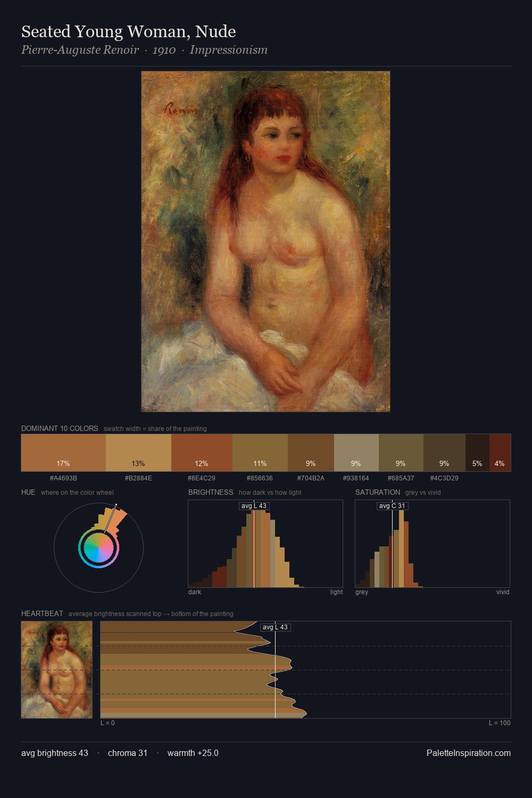The height and width of the screenshot is (798, 532).
Task: Click the small heartbeat painting thumbnail
Action: (x=57, y=670)
